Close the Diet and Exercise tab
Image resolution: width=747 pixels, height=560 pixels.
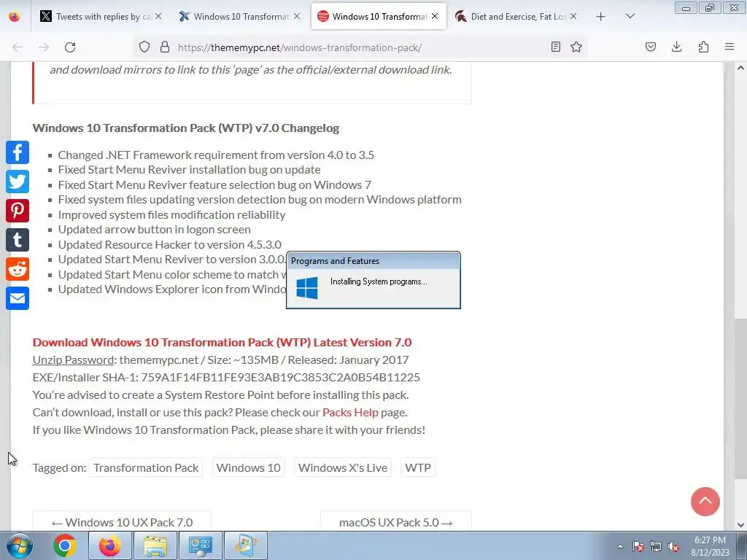(x=573, y=16)
